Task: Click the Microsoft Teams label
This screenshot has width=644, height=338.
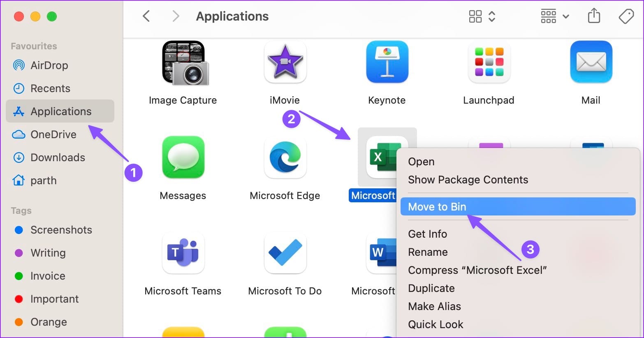Action: pyautogui.click(x=183, y=291)
